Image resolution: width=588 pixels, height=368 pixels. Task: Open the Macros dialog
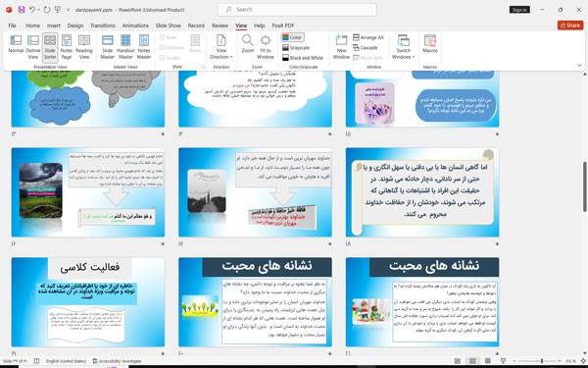(x=430, y=43)
